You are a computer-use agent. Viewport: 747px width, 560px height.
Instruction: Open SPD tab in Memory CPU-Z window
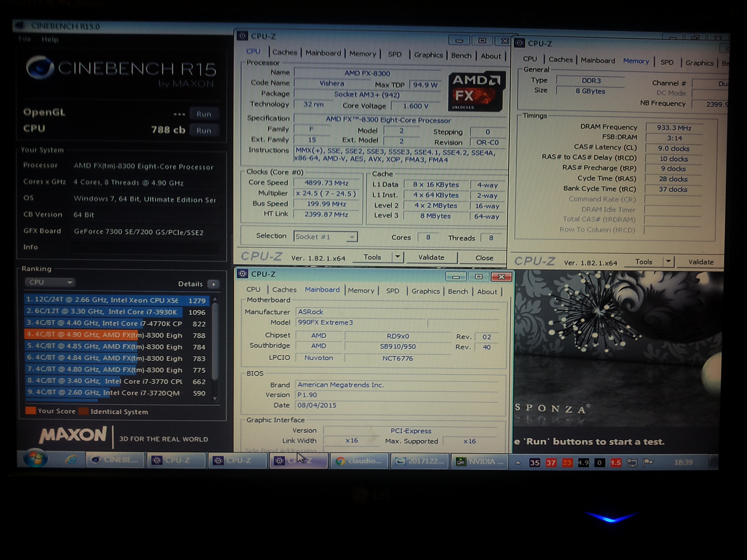667,62
